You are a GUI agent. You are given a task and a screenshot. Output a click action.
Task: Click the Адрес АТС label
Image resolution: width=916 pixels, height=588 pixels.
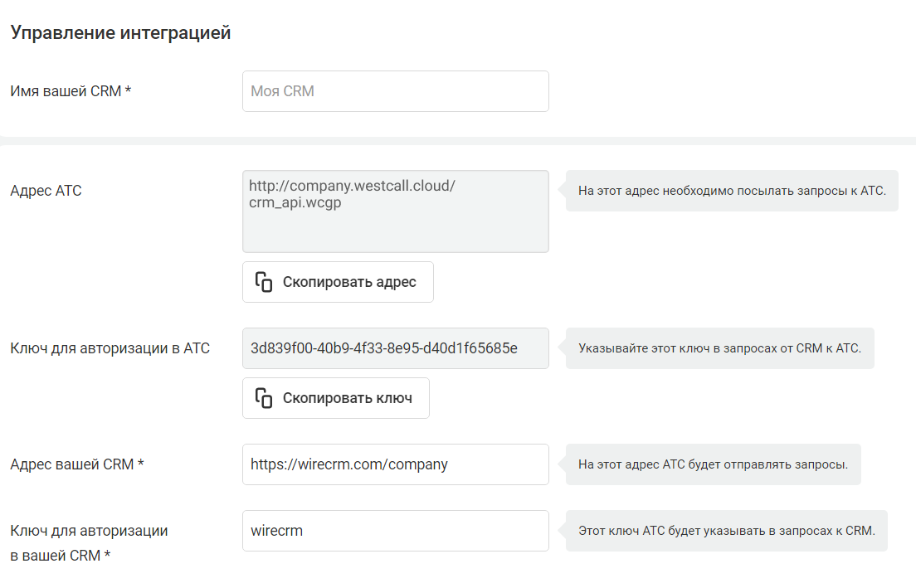[46, 191]
